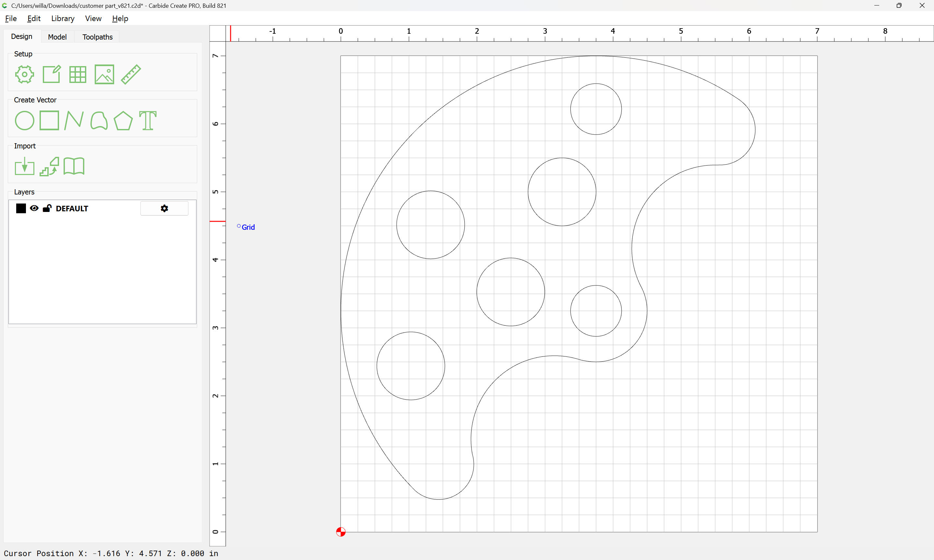This screenshot has height=560, width=934.
Task: Open Job Setup gear icon
Action: click(25, 74)
